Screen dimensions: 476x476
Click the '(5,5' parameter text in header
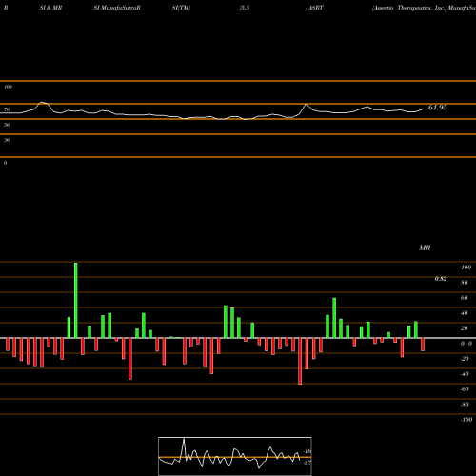tap(245, 8)
